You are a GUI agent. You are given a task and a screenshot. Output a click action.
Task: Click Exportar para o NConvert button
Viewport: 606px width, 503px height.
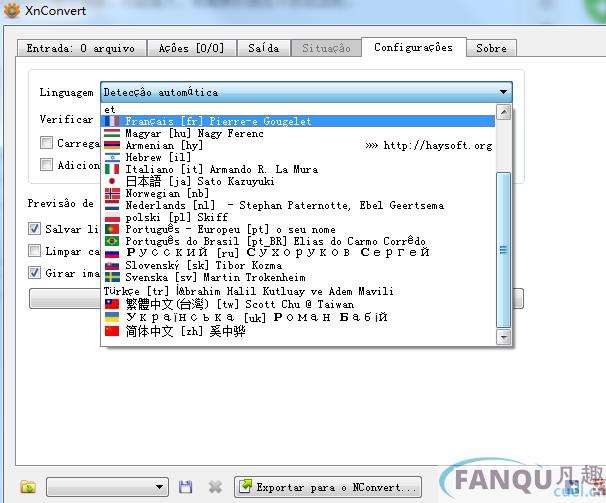click(x=328, y=487)
